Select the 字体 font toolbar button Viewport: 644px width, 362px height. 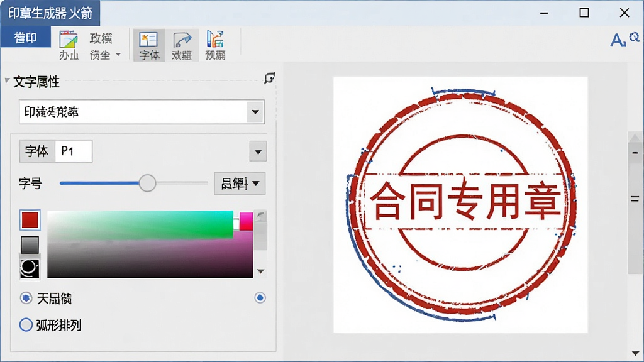click(x=148, y=45)
